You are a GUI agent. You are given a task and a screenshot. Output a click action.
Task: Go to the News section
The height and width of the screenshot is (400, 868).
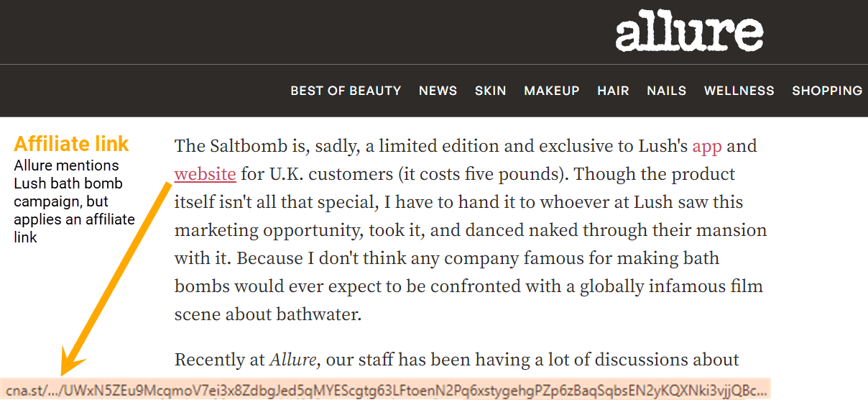click(438, 91)
